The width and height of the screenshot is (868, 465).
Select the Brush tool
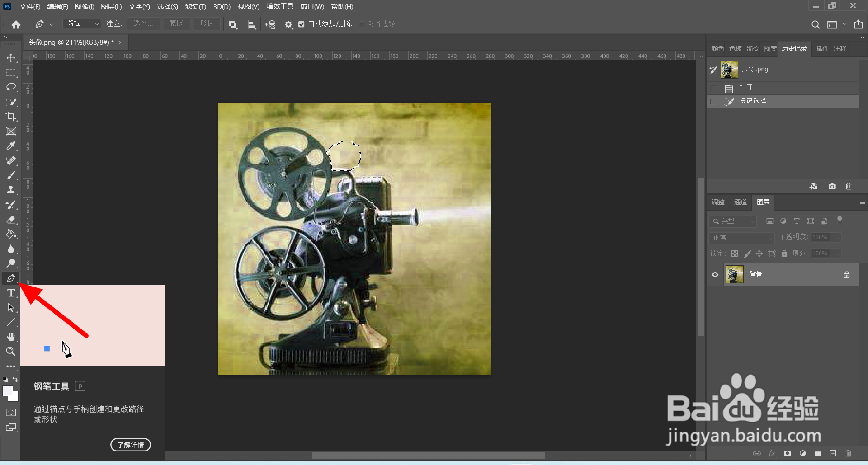click(11, 175)
